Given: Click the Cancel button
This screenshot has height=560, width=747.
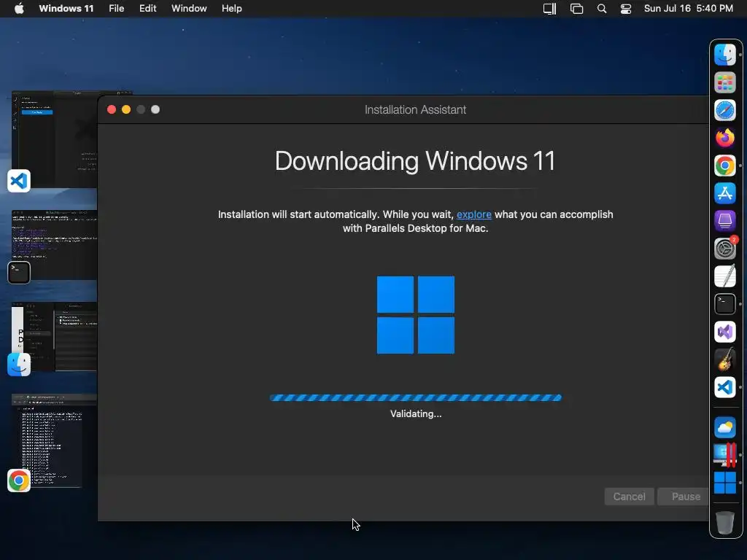Looking at the screenshot, I should (x=629, y=497).
